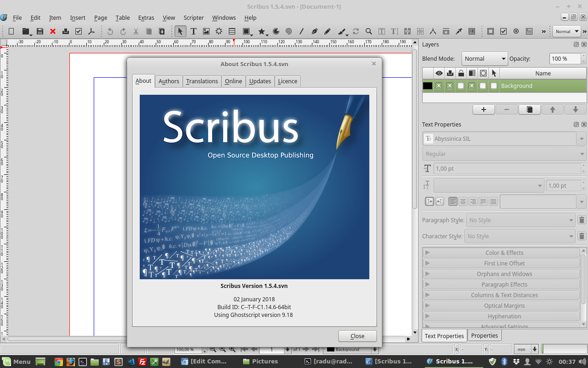The height and width of the screenshot is (368, 588).
Task: Select the Text Frame tool
Action: coord(193,31)
